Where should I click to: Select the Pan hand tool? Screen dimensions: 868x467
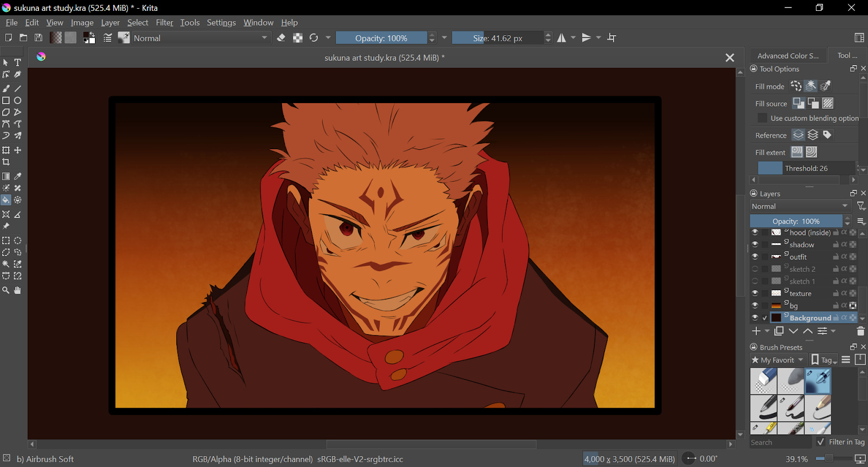click(18, 290)
